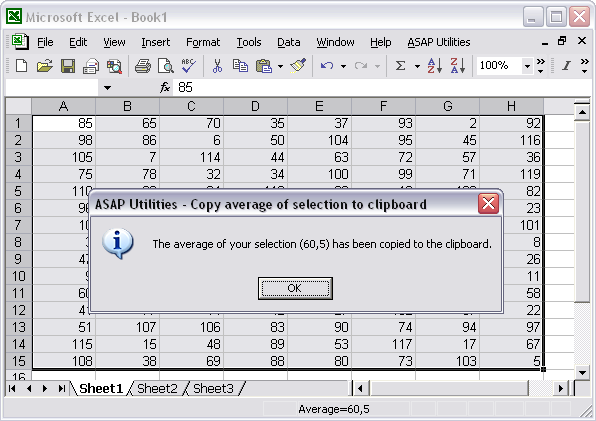Open the Redo history dropdown arrow
596x421 pixels.
[377, 66]
